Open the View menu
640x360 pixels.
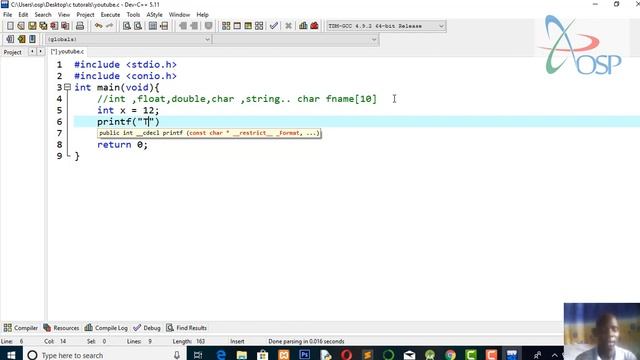pos(64,15)
